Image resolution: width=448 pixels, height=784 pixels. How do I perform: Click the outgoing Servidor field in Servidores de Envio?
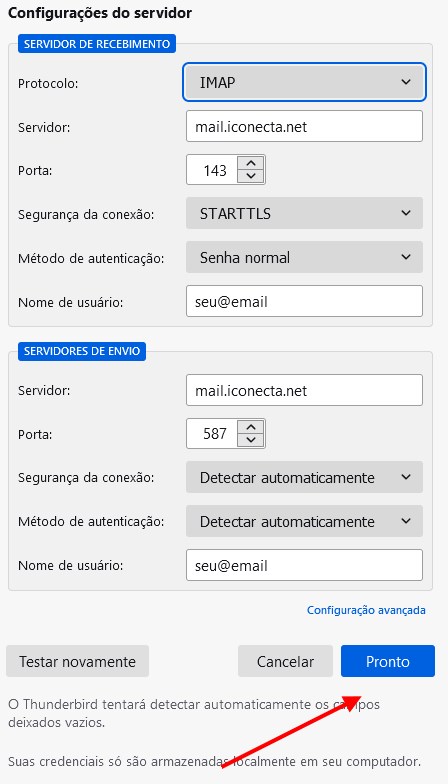(304, 390)
